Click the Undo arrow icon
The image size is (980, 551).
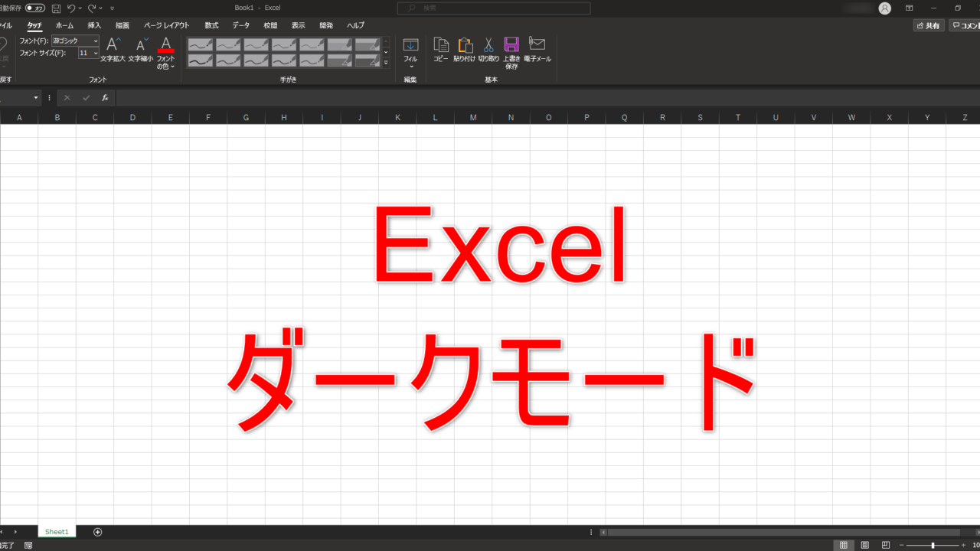tap(71, 8)
